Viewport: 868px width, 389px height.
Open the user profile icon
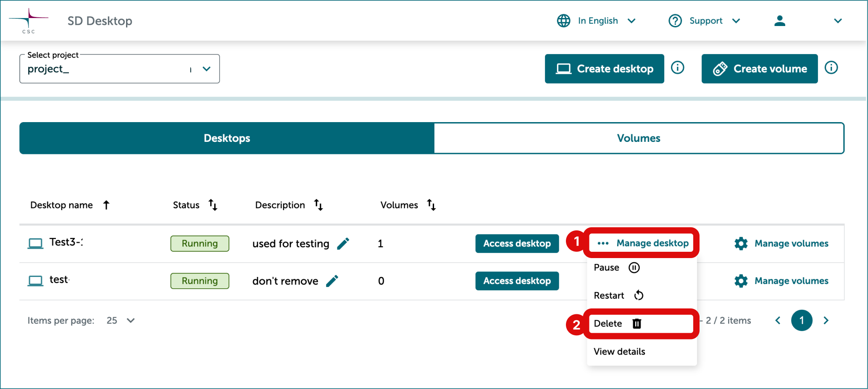point(780,21)
